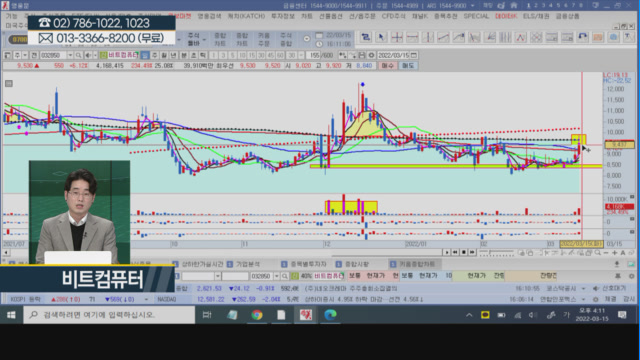Image resolution: width=640 pixels, height=360 pixels.
Task: Open Google Chrome from the taskbar
Action: click(257, 315)
